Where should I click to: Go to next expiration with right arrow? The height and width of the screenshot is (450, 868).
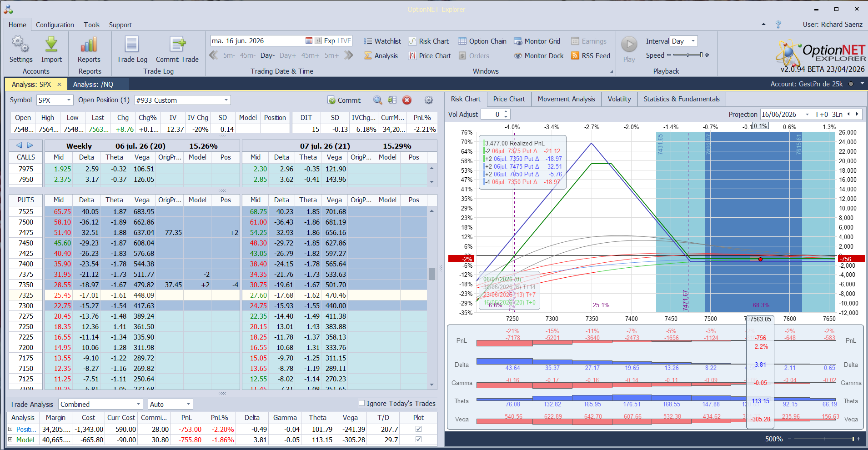[x=30, y=145]
